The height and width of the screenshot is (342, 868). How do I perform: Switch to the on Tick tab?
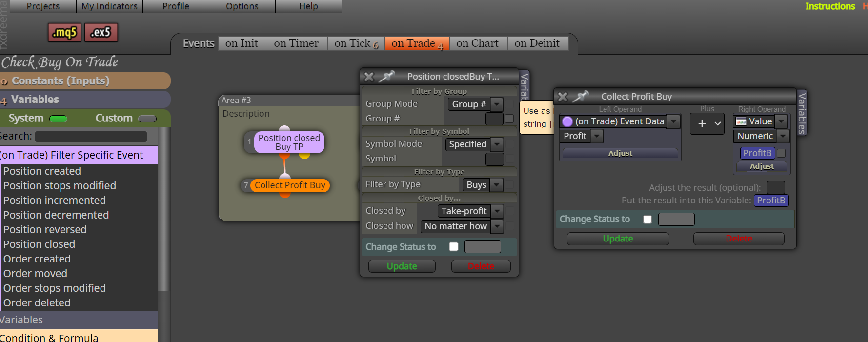356,43
